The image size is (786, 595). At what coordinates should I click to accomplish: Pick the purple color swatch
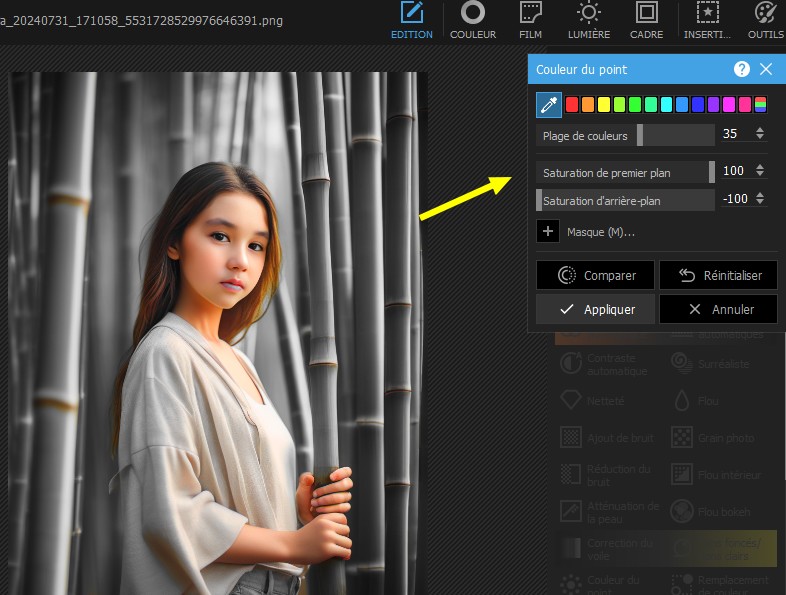(713, 105)
